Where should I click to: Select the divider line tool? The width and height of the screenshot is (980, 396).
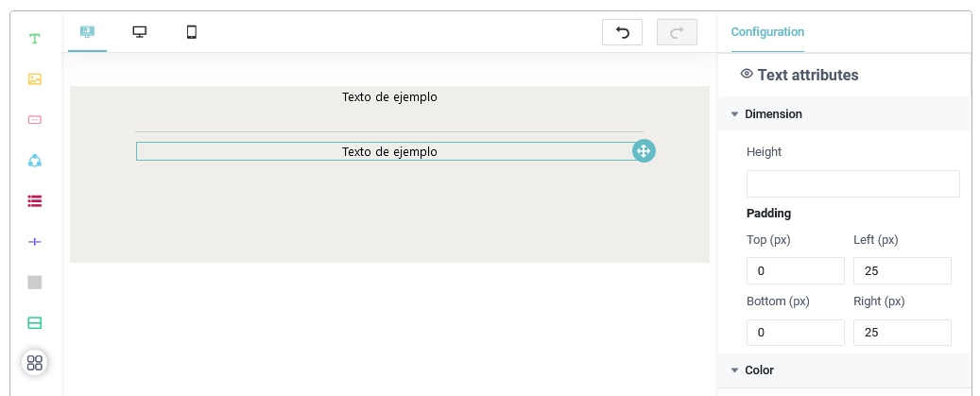(35, 242)
